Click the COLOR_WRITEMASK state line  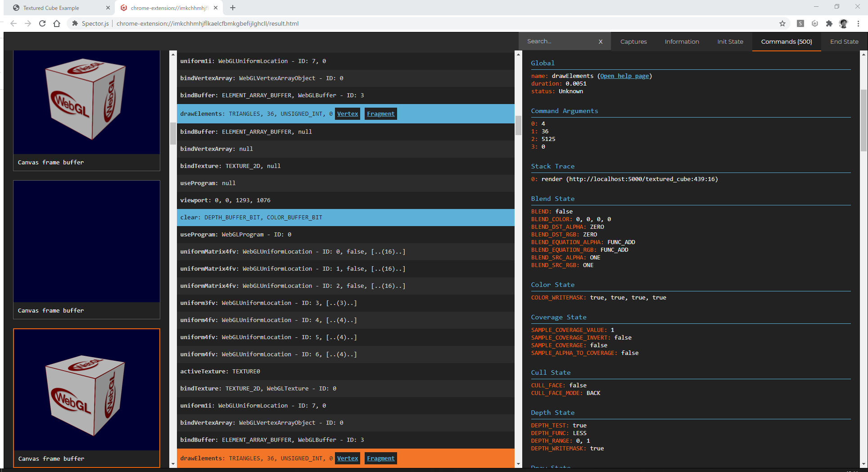point(598,298)
